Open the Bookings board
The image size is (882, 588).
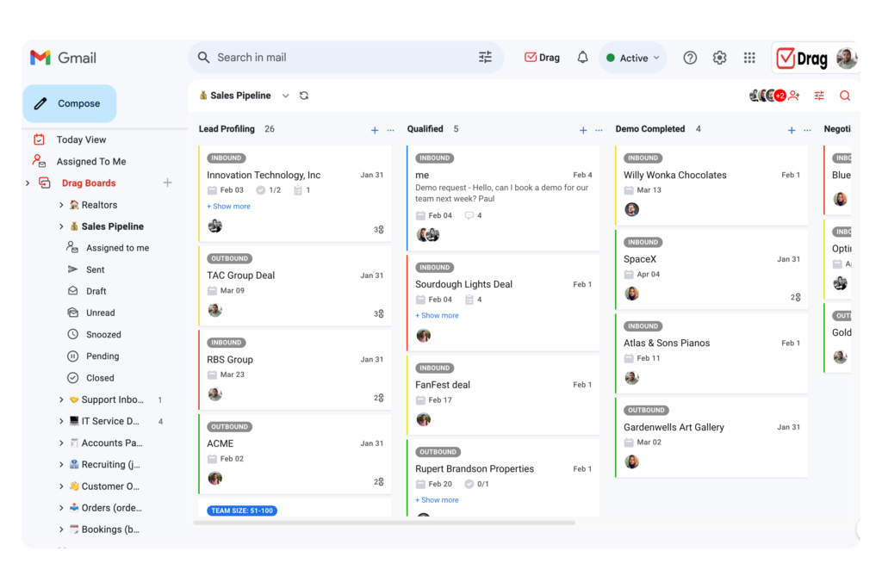click(x=109, y=529)
